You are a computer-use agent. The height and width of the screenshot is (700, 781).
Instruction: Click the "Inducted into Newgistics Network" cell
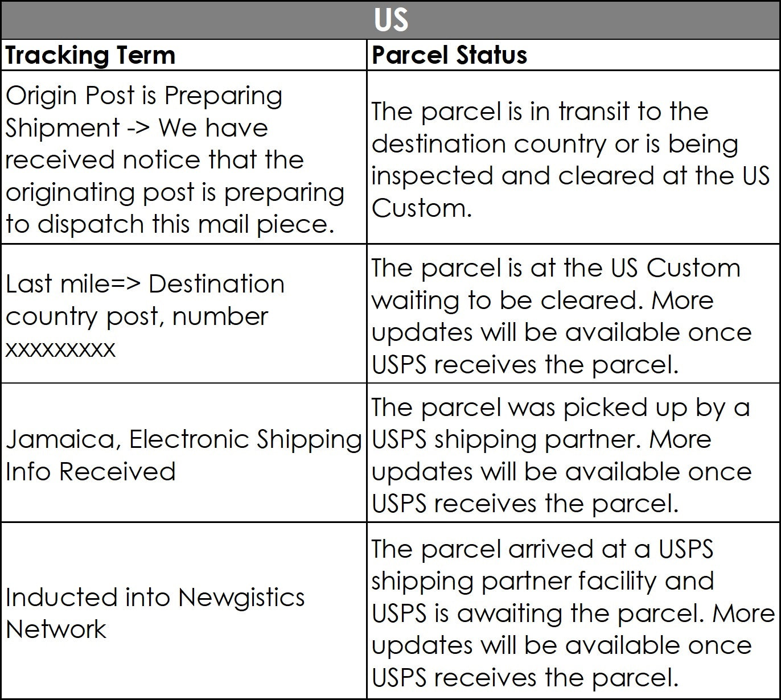(183, 612)
